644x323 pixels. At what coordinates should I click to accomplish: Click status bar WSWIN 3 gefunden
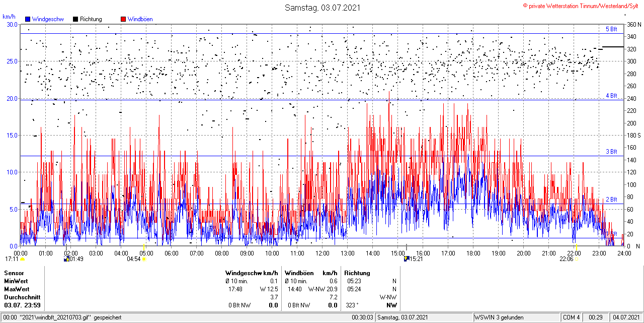pos(500,317)
